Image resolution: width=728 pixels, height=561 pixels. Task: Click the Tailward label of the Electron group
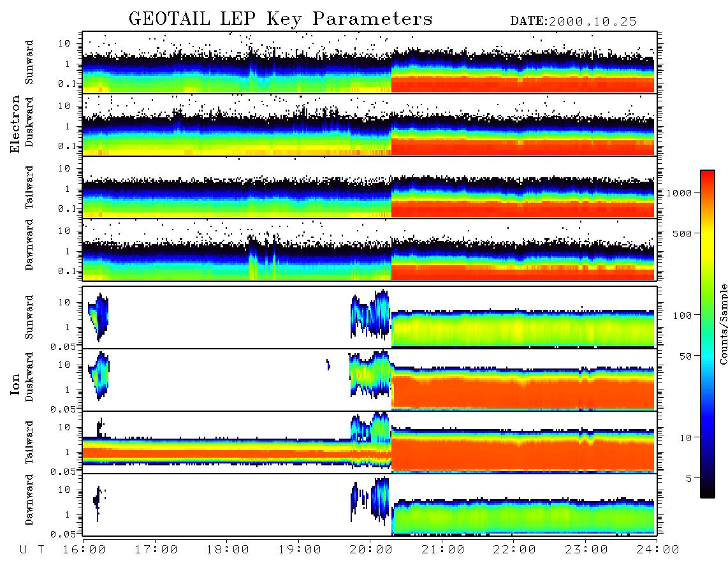(x=29, y=187)
